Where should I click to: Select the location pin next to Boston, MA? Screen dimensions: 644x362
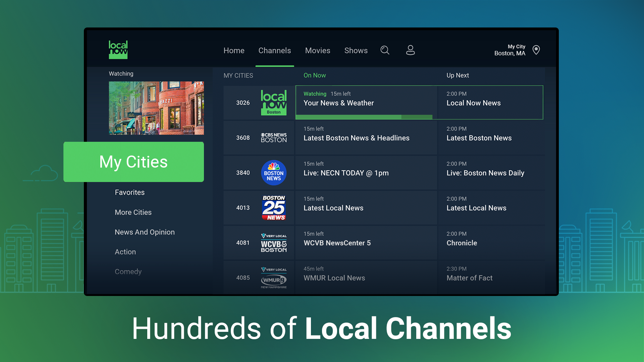point(536,50)
